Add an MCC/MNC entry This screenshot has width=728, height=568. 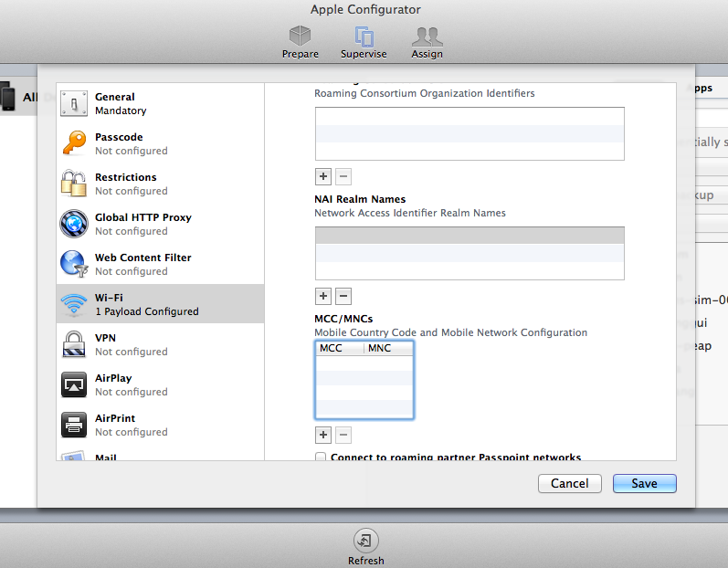(323, 435)
